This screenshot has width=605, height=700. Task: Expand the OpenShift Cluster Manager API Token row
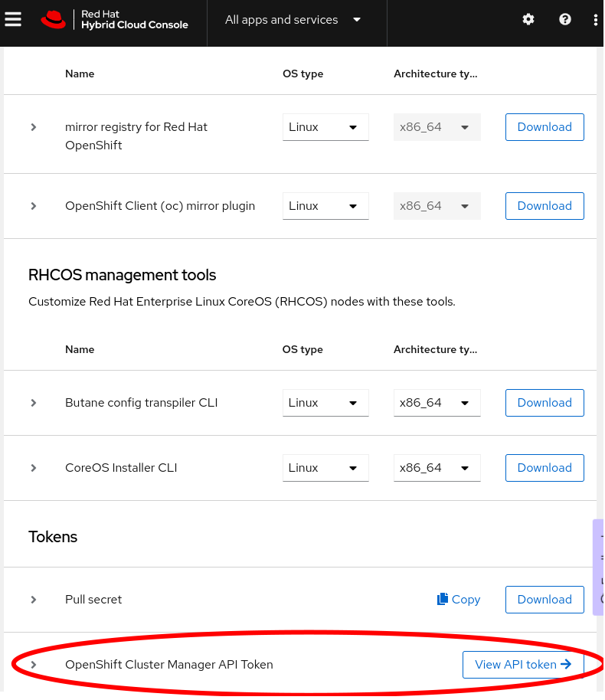click(34, 665)
